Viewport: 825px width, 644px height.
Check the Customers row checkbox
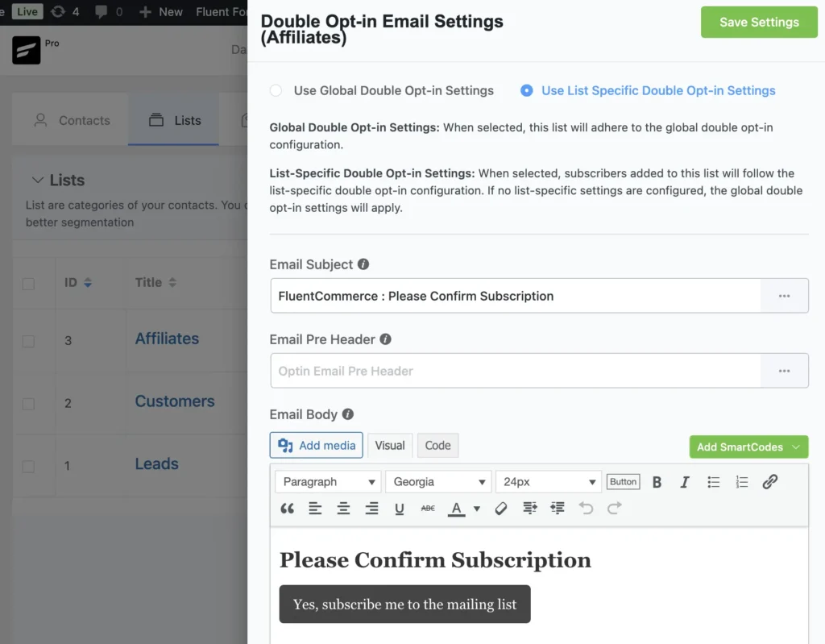(x=28, y=404)
